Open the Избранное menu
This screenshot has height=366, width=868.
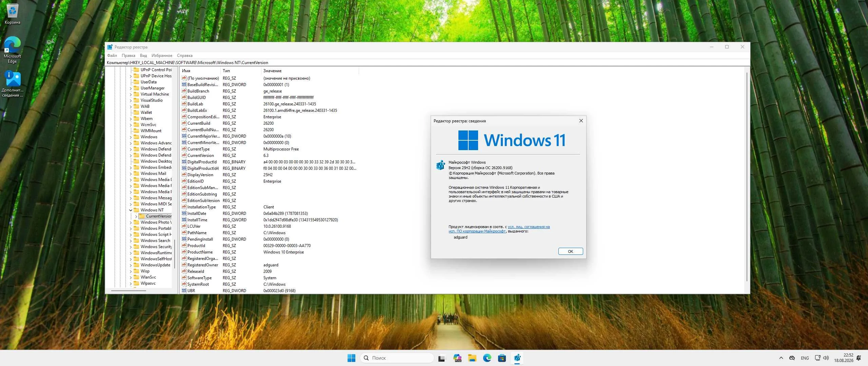pos(162,56)
